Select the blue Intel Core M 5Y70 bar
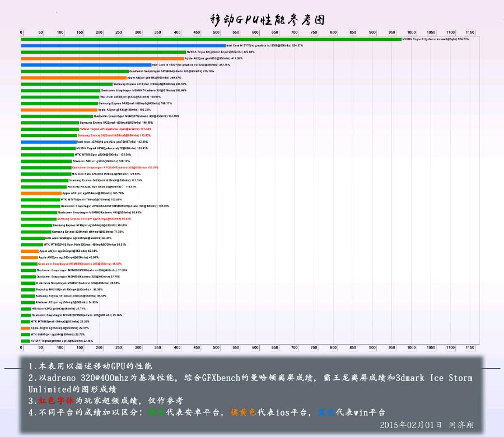Viewport: 504px width, 437px height. pos(123,45)
